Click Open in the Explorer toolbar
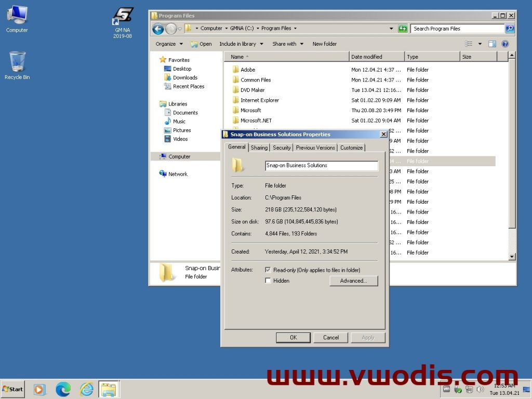 click(201, 44)
